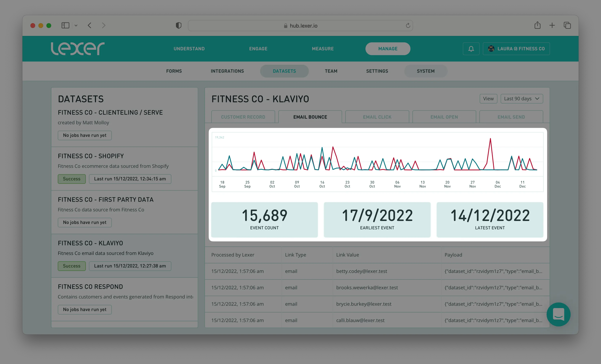Show the tab overview
Screen dimensions: 601x364
click(567, 25)
